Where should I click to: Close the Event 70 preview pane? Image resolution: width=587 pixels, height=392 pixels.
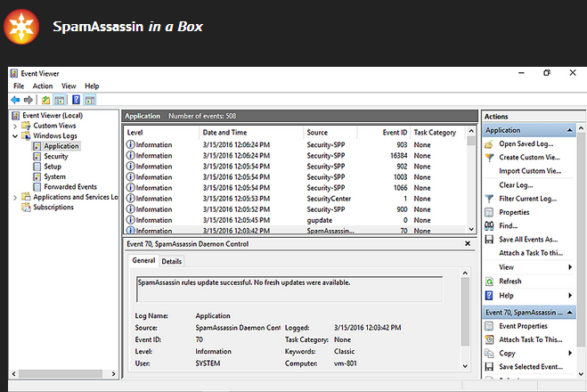[x=468, y=244]
